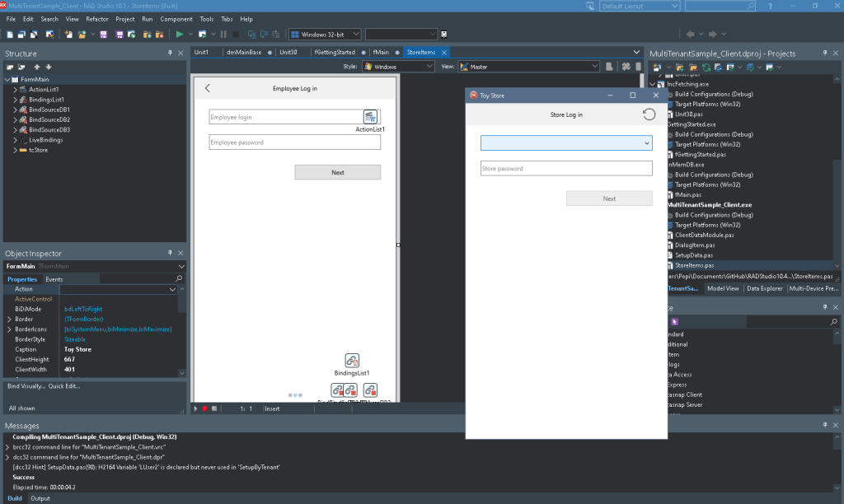Click Add file to project icon
Image resolution: width=844 pixels, height=504 pixels.
point(147,35)
